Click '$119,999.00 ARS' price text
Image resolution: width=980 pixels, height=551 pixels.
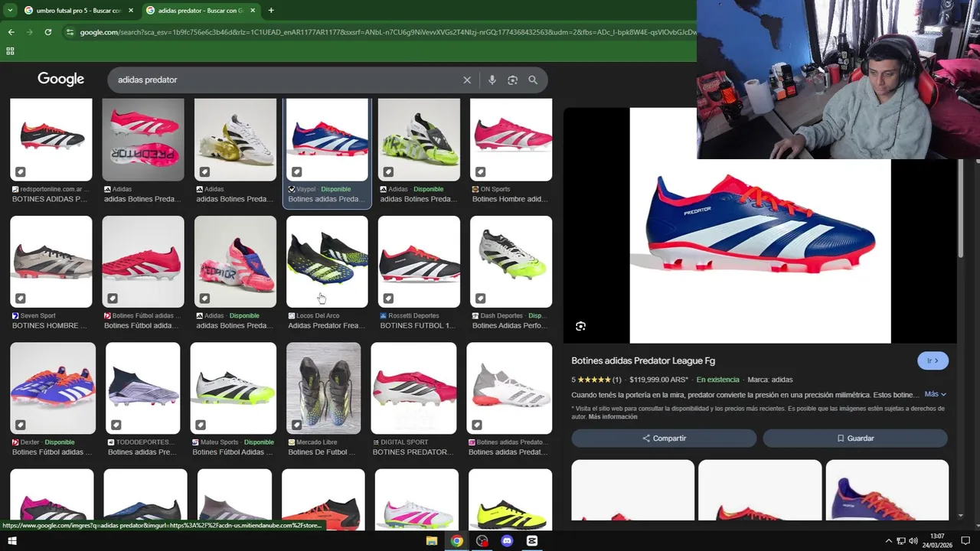click(658, 380)
